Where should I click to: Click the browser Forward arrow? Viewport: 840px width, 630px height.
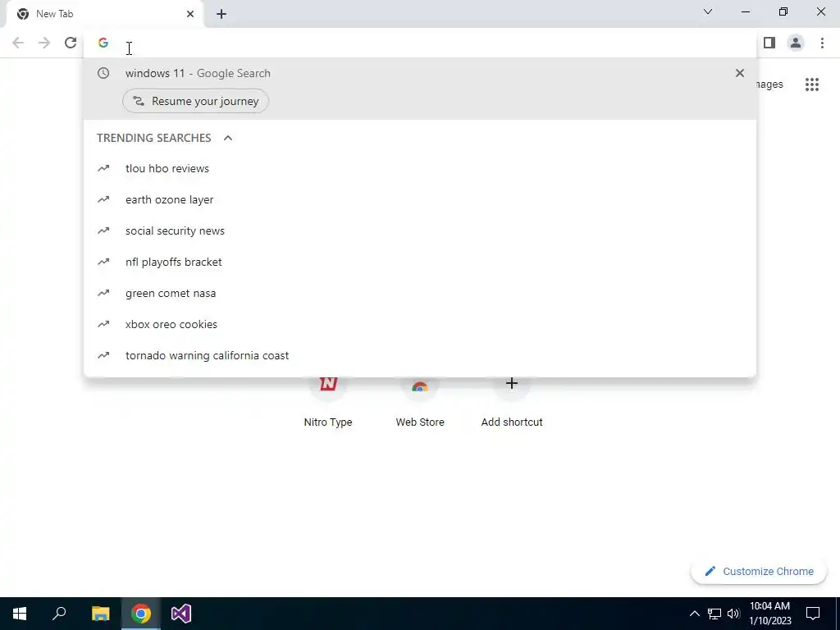pos(44,43)
